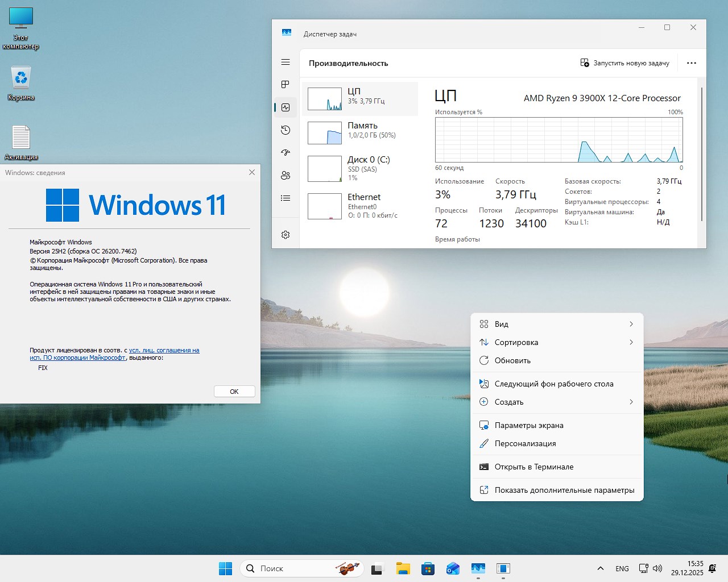
Task: Expand the Вид submenu
Action: pos(556,324)
